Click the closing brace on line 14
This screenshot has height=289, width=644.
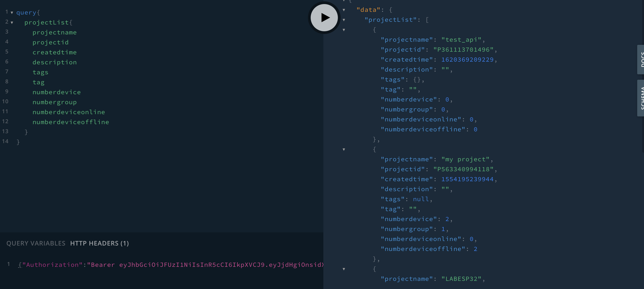coord(18,142)
